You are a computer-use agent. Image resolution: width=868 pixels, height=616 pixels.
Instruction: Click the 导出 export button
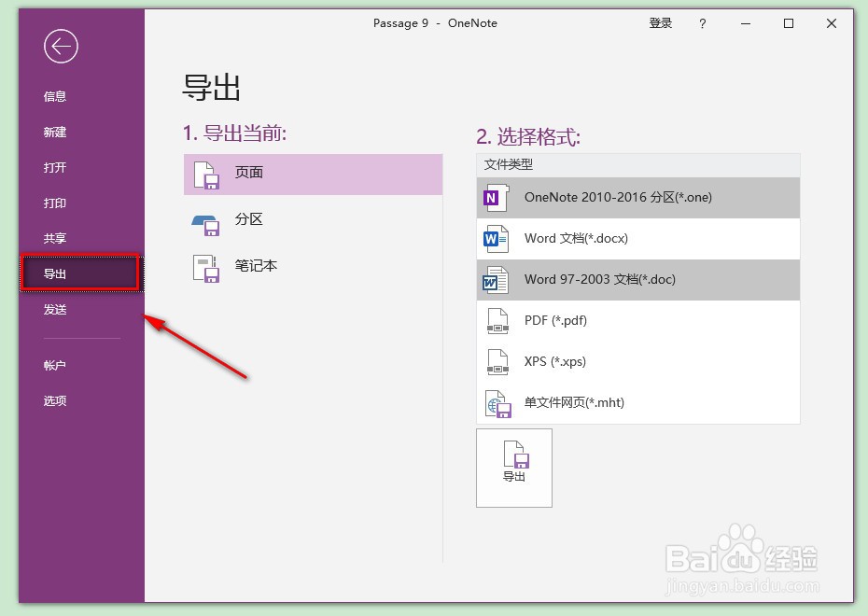pyautogui.click(x=514, y=468)
